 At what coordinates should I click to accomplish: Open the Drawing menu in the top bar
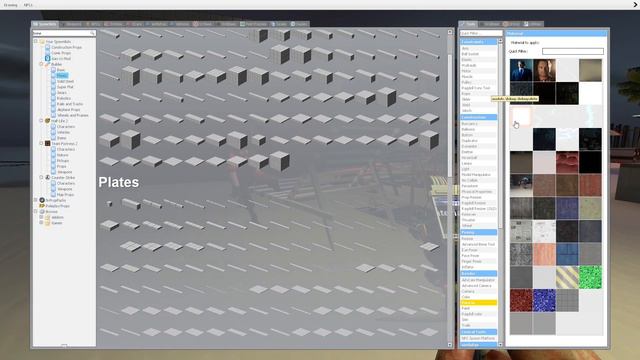click(x=11, y=5)
